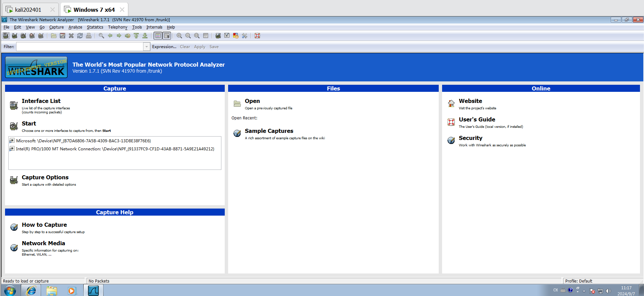Toggle packet list colorization
Screen dimensions: 644x296
[x=158, y=36]
